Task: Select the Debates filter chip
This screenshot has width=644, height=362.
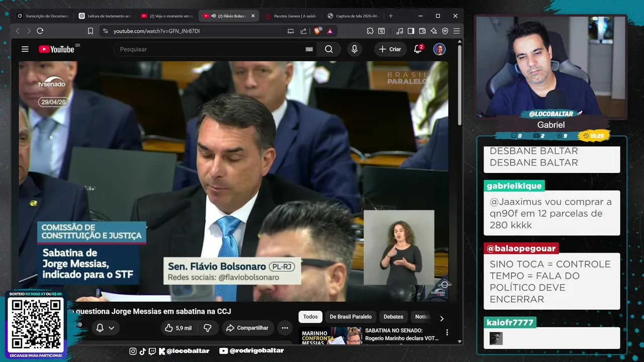Action: [393, 317]
